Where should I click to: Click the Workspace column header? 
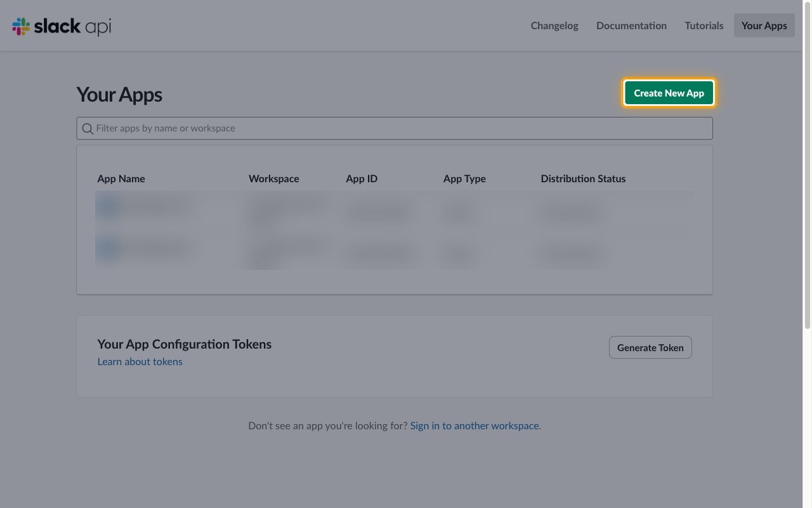[x=274, y=178]
